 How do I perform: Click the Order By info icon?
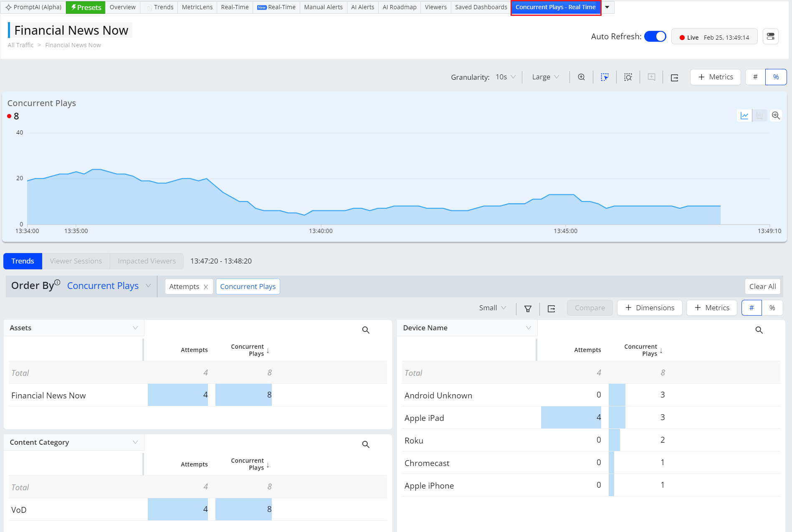(58, 282)
